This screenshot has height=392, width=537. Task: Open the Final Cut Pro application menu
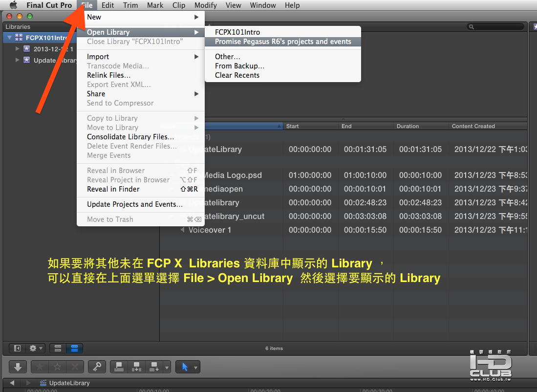49,5
